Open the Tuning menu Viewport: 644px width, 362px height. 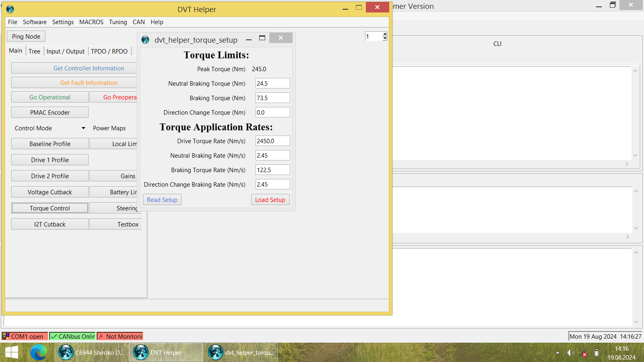pos(118,22)
